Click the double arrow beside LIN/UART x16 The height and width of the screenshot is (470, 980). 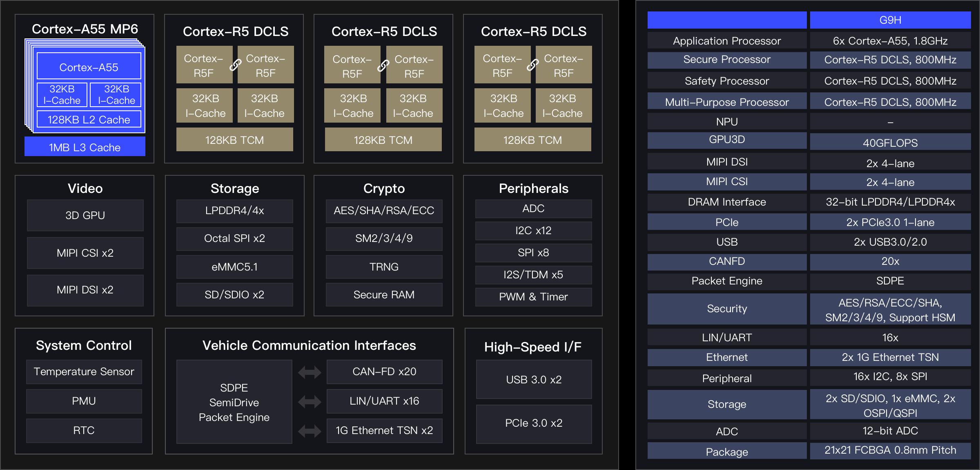[x=310, y=401]
